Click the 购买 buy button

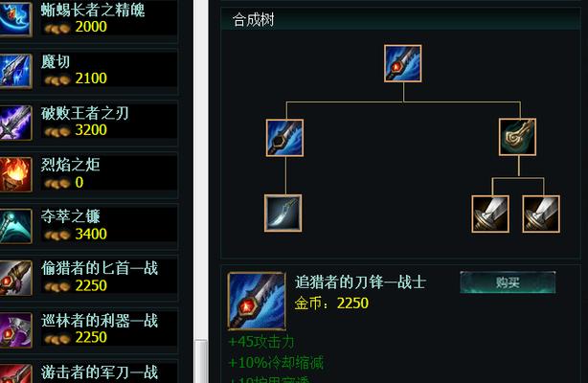pyautogui.click(x=508, y=282)
